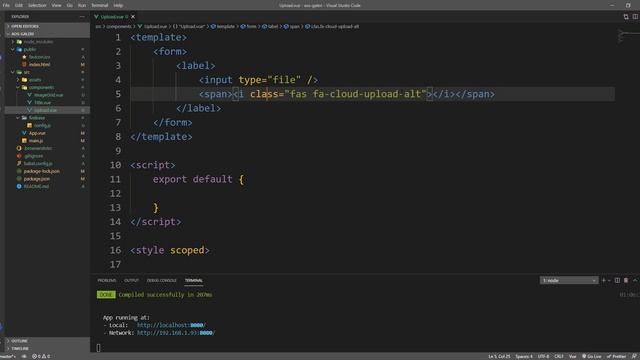Change the UTF-8 encoding in status bar
Image resolution: width=640 pixels, height=360 pixels.
coord(543,356)
